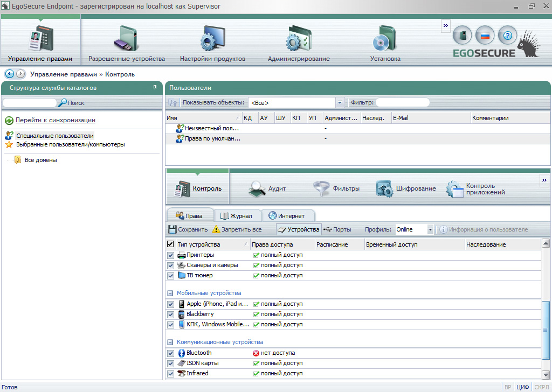
Task: Expand the Показывать объекты dropdown
Action: pyautogui.click(x=340, y=102)
